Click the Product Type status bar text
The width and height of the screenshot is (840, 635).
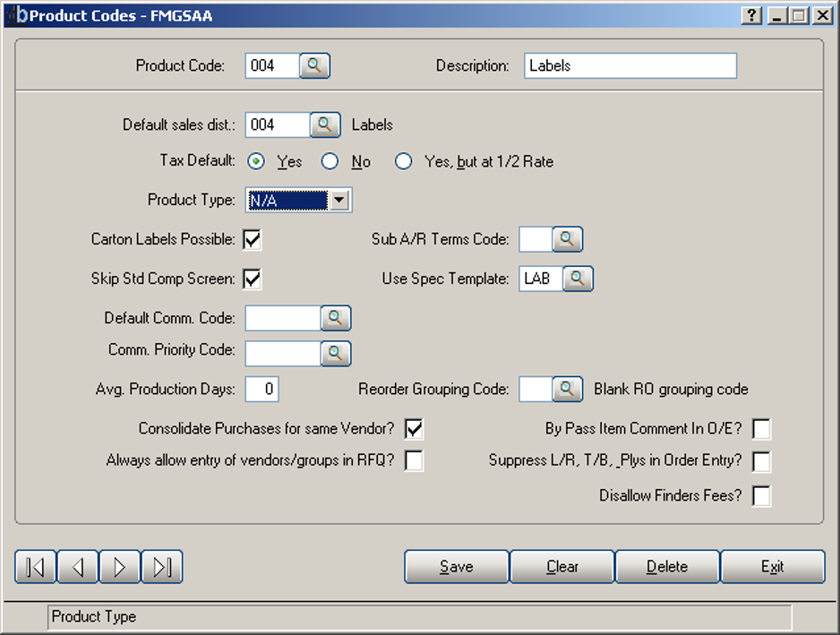pos(94,617)
